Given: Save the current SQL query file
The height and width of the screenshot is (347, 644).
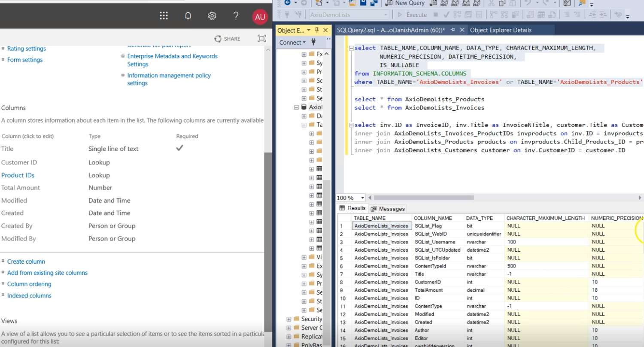Looking at the screenshot, I should pos(363,3).
